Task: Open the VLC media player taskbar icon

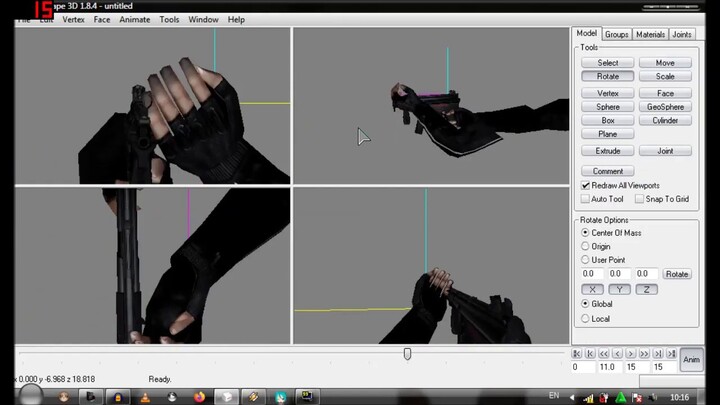Action: point(145,397)
